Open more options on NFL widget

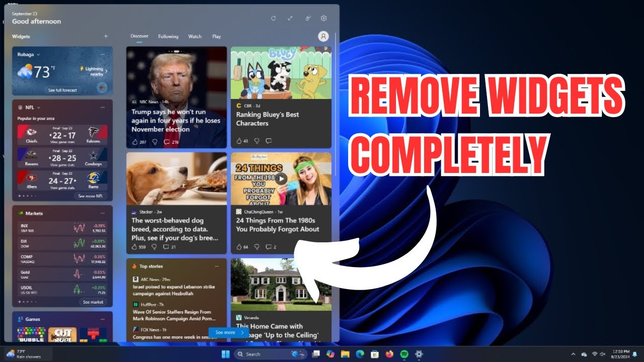tap(103, 107)
